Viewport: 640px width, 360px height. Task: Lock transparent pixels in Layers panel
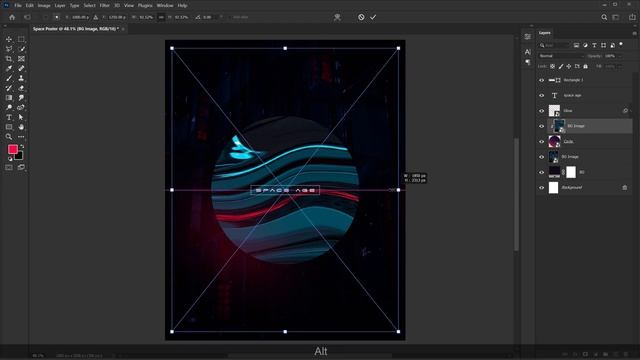(x=553, y=66)
